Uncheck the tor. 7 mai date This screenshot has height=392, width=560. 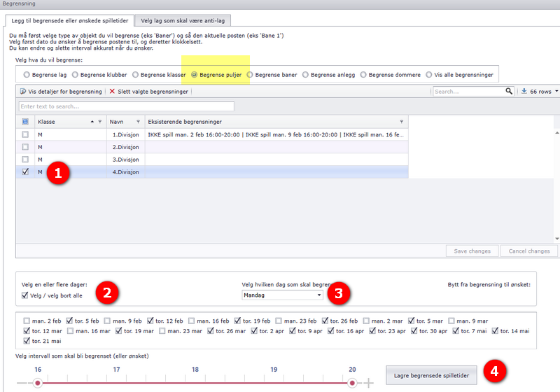click(456, 330)
